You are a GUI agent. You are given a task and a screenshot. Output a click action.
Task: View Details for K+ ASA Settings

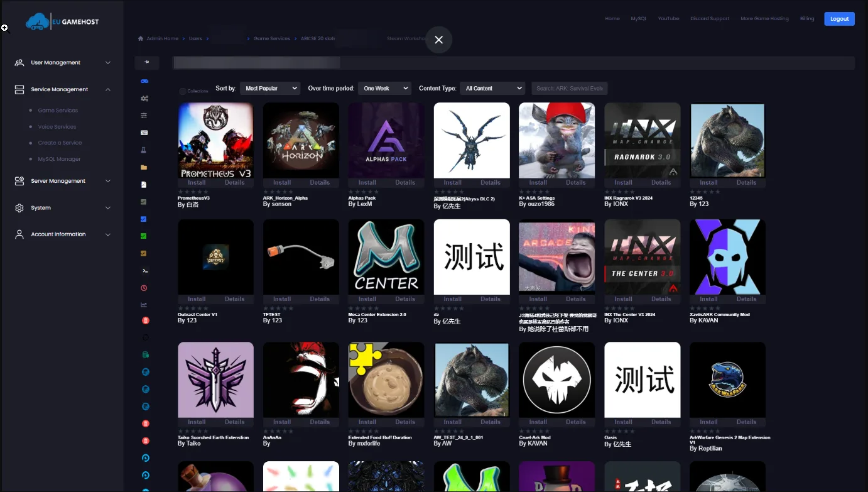click(x=576, y=183)
